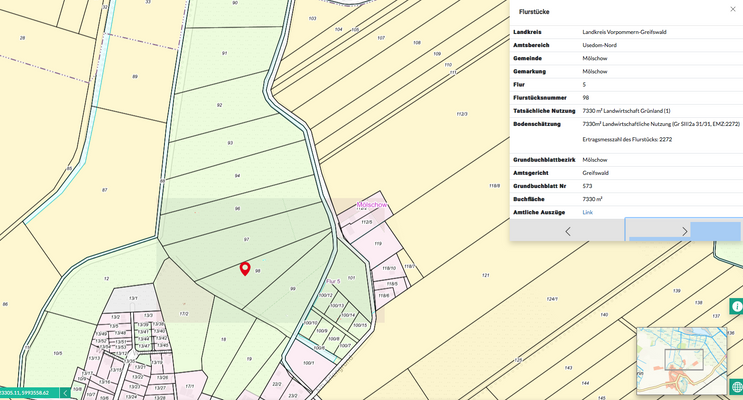Image resolution: width=743 pixels, height=400 pixels.
Task: Click the red location marker on parcel 98
Action: click(245, 268)
